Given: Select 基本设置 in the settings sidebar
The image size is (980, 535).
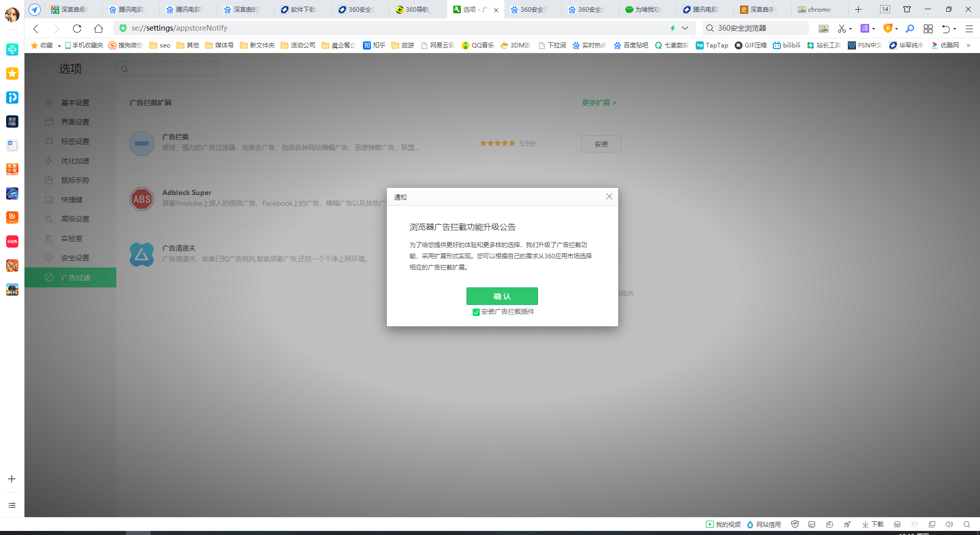Looking at the screenshot, I should pos(70,103).
